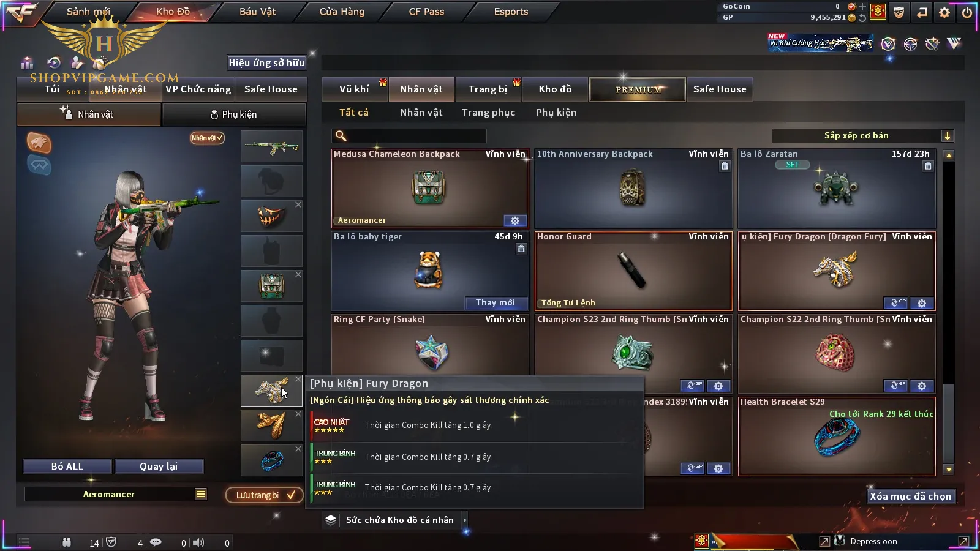This screenshot has height=551, width=980.
Task: Toggle the Nhân vật checkmark badge
Action: pyautogui.click(x=207, y=138)
